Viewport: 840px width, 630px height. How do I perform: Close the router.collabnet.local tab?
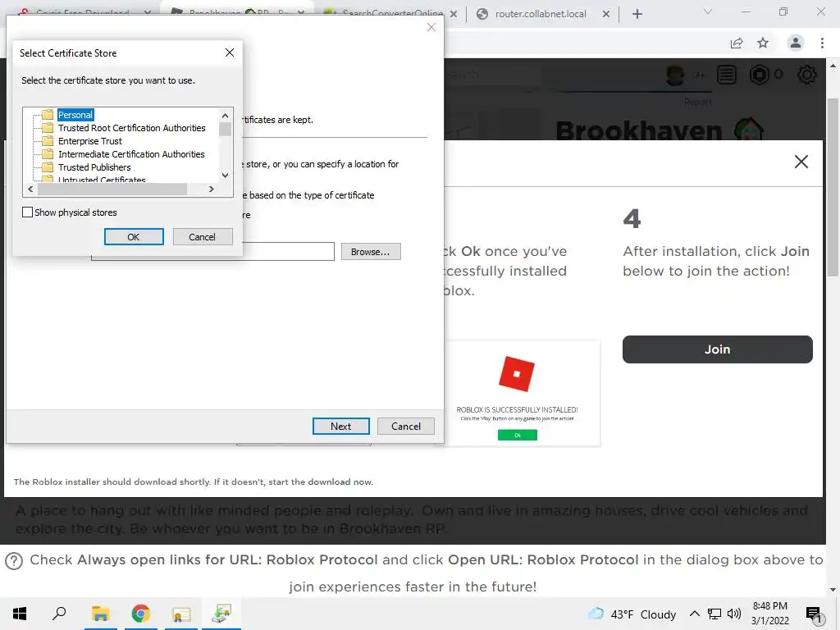(x=606, y=15)
